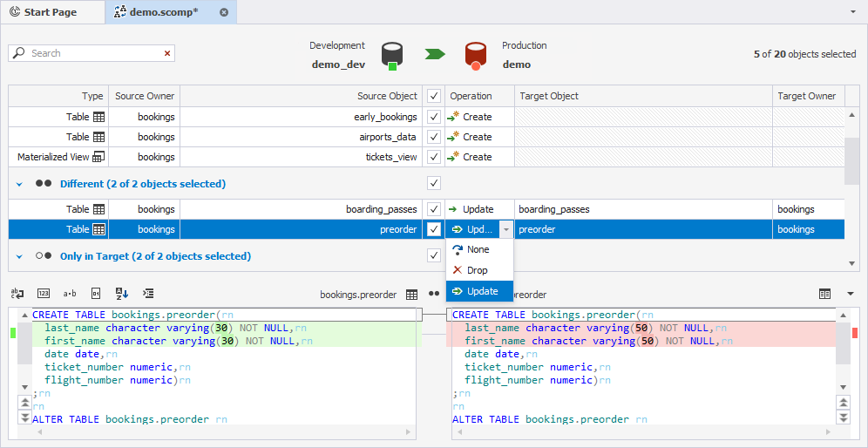Select the boarding_passes target object cell

pyautogui.click(x=644, y=209)
